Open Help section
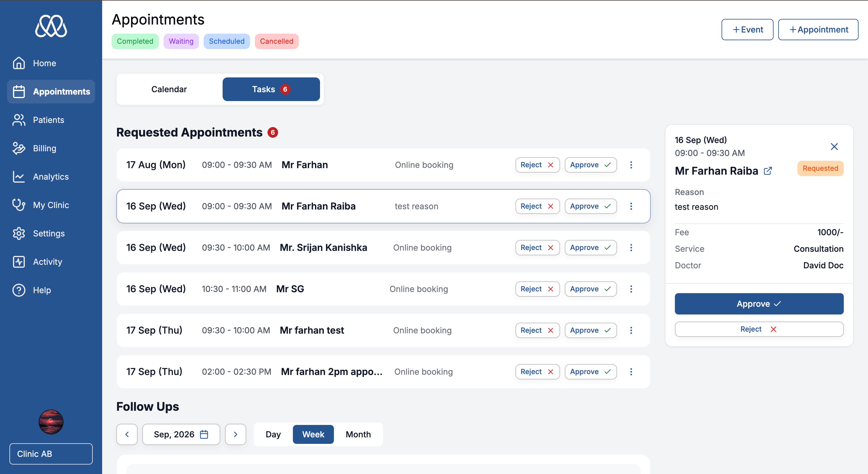 (x=50, y=290)
